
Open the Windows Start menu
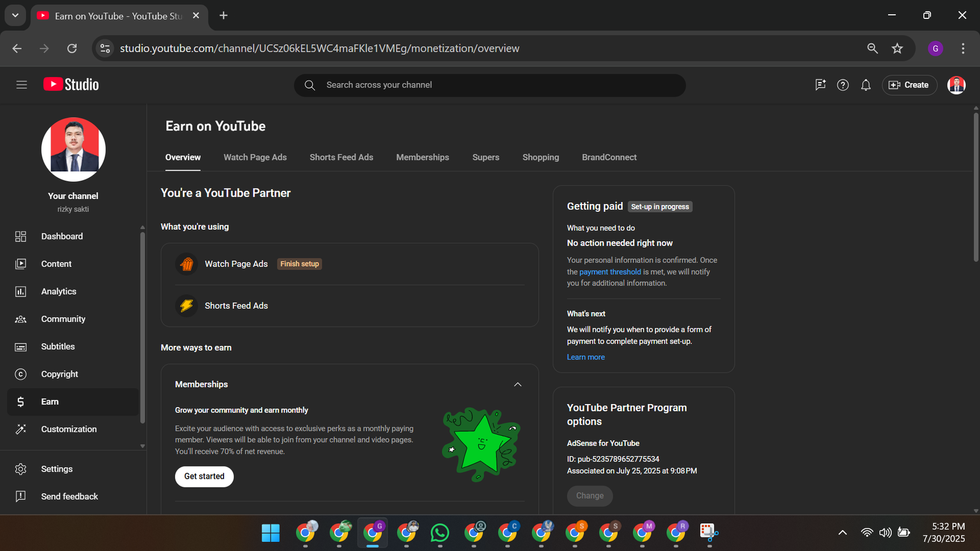pos(271,533)
